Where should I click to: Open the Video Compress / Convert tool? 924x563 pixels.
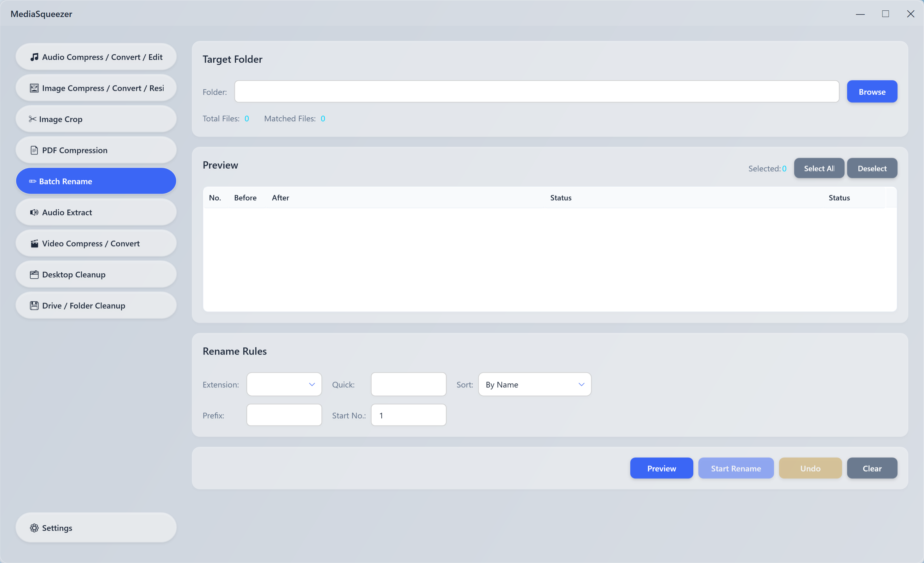95,243
